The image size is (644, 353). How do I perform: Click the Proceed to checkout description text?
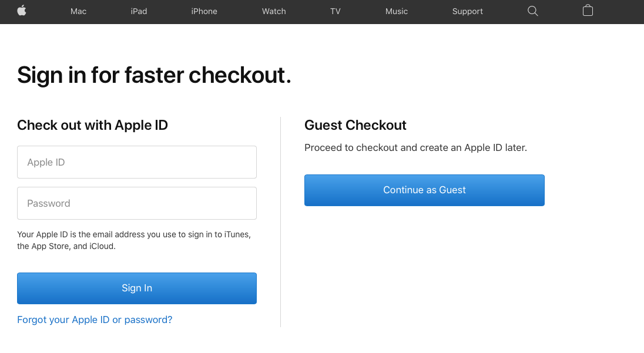click(415, 148)
